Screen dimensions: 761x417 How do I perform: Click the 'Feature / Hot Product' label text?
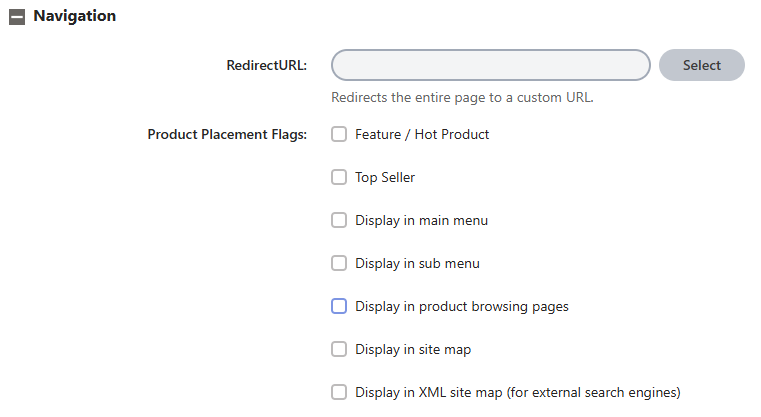(422, 134)
